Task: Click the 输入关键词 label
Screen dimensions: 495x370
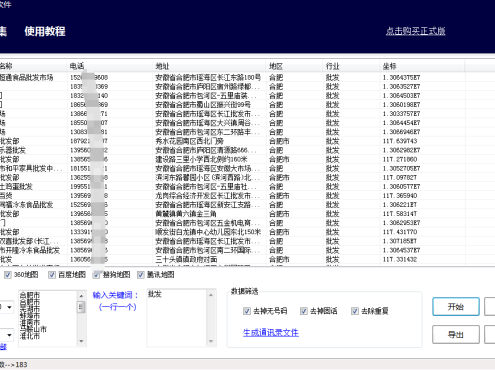Action: (x=115, y=295)
